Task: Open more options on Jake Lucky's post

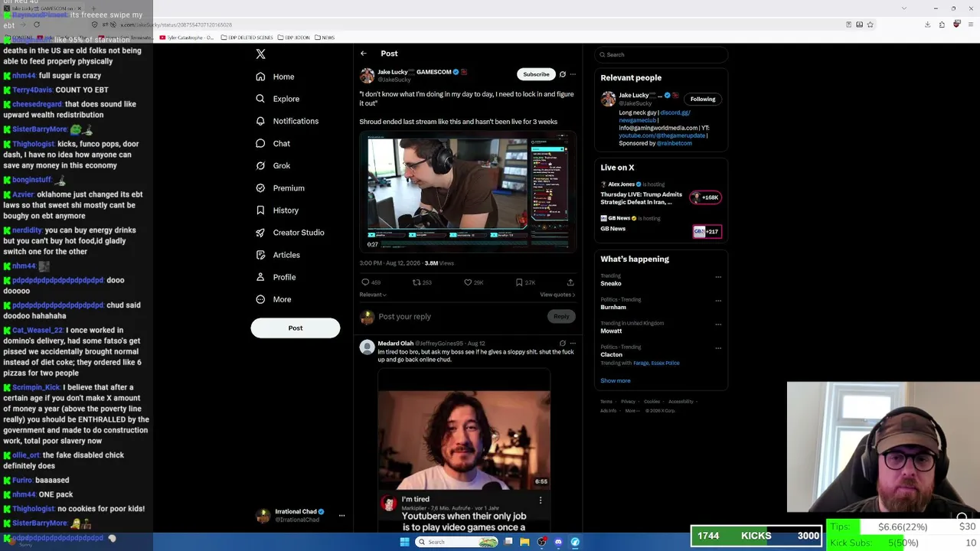Action: pyautogui.click(x=573, y=74)
